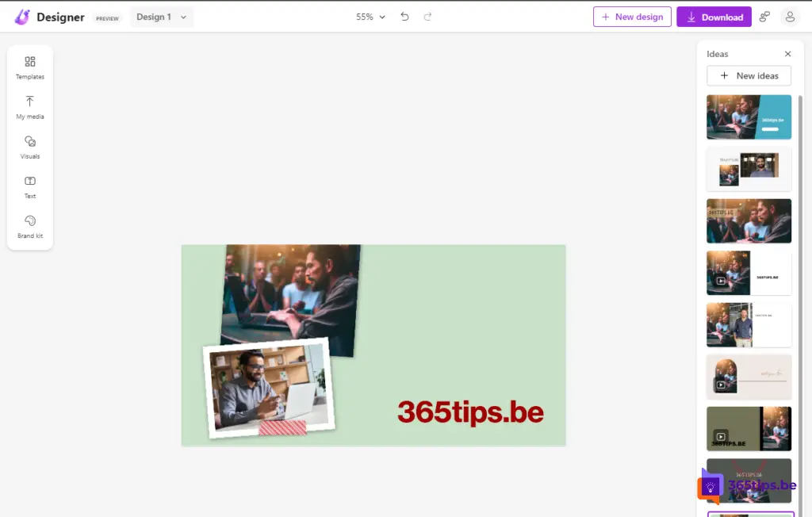812x517 pixels.
Task: Select the teal-sided idea thumbnail
Action: point(749,117)
